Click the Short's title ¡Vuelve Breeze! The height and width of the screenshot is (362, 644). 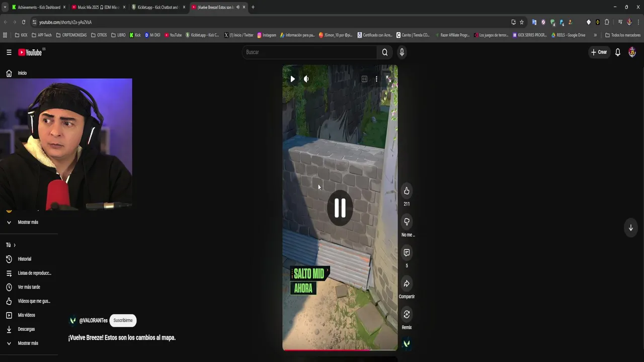coord(122,338)
